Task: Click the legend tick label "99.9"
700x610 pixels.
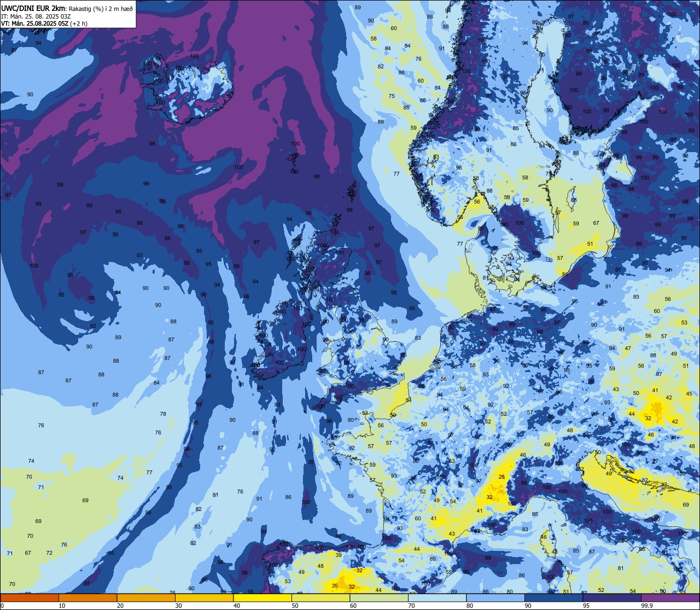Action: pyautogui.click(x=646, y=606)
